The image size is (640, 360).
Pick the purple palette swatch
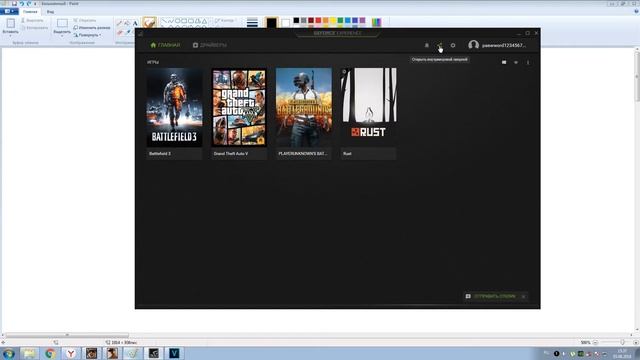[362, 20]
